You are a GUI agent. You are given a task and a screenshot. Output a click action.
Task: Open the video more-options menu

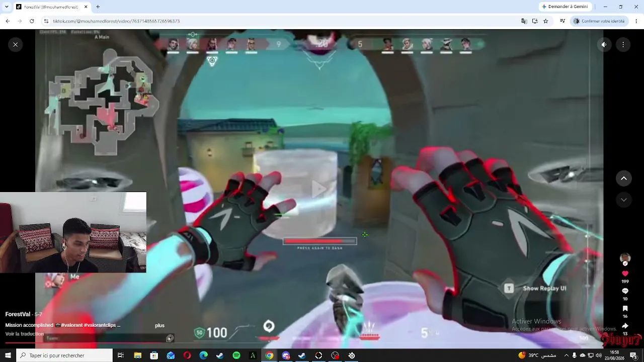pos(623,45)
